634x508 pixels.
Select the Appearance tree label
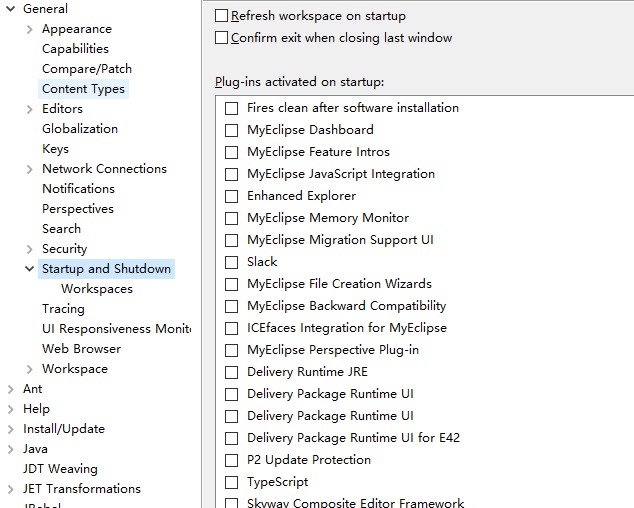[77, 29]
